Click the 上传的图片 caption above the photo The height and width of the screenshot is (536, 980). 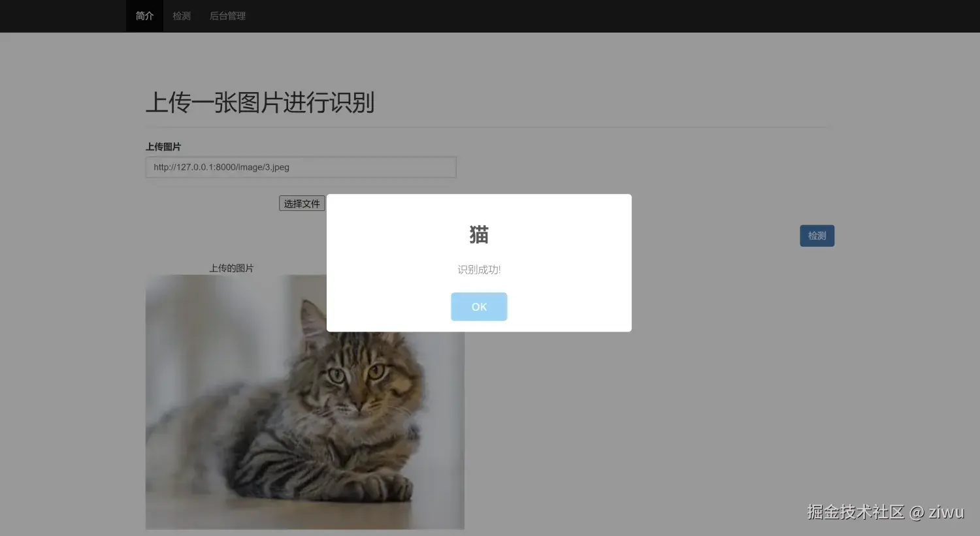click(231, 268)
